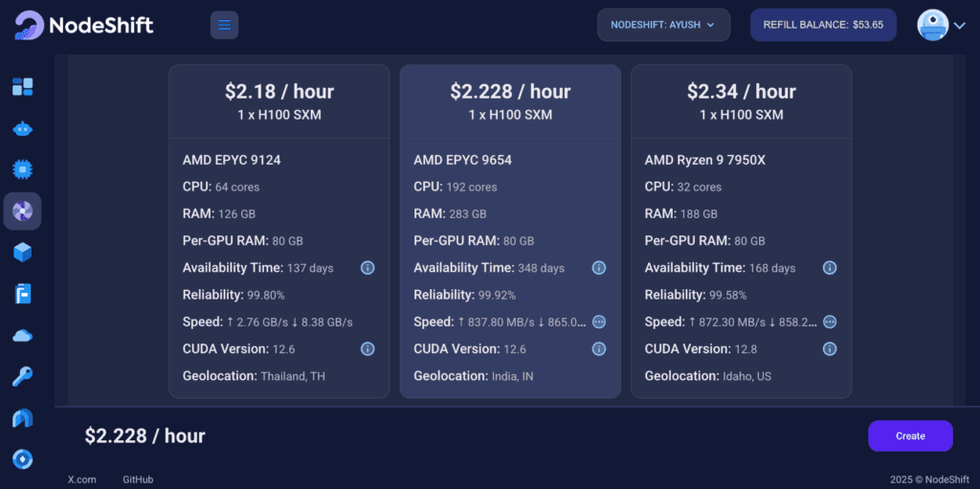Image resolution: width=980 pixels, height=489 pixels.
Task: Open the key icon in sidebar
Action: (x=23, y=376)
